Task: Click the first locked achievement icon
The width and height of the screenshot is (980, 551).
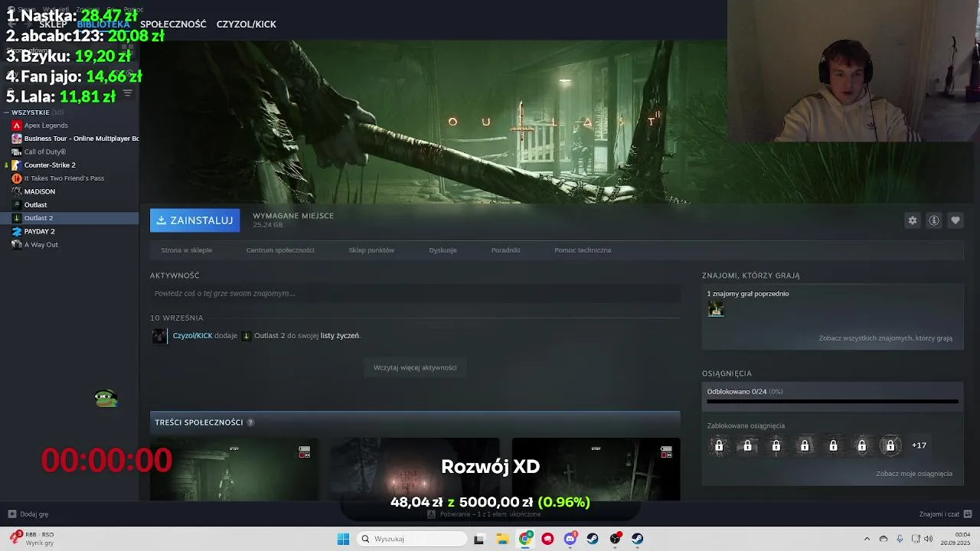Action: [x=719, y=445]
